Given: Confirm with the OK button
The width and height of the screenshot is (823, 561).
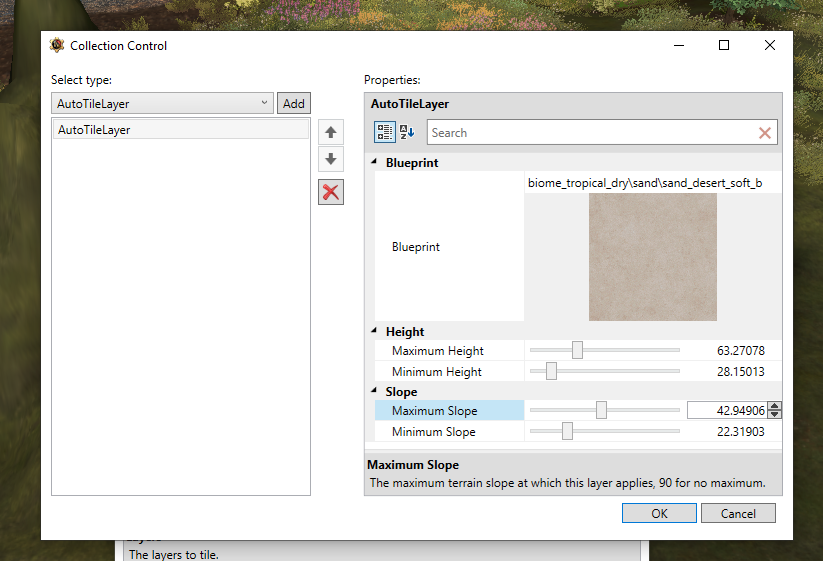Looking at the screenshot, I should coord(659,513).
